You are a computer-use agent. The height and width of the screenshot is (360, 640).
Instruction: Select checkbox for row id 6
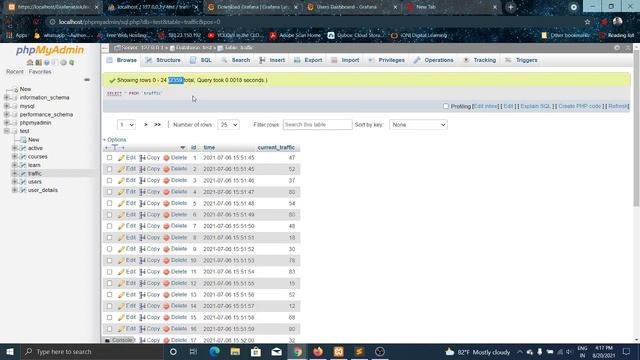point(109,215)
